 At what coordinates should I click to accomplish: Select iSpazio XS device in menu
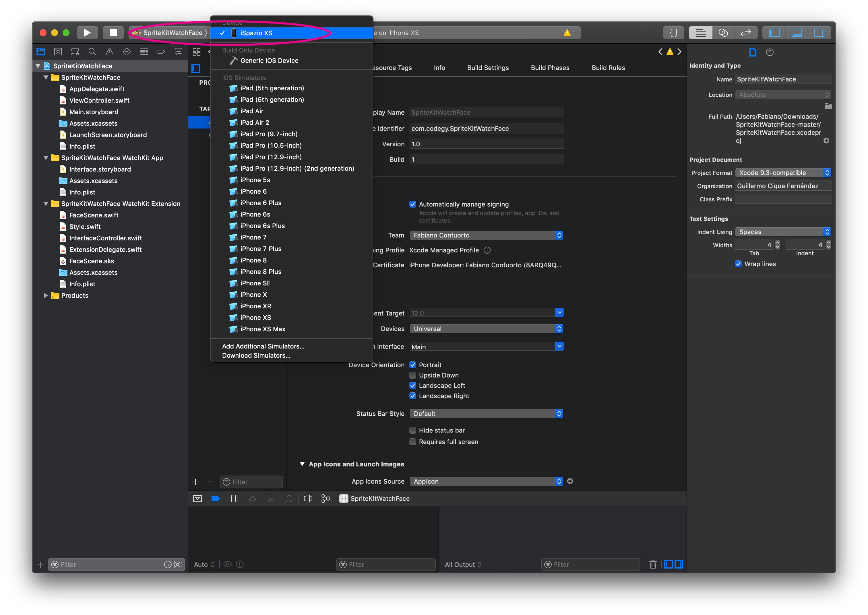click(x=291, y=33)
